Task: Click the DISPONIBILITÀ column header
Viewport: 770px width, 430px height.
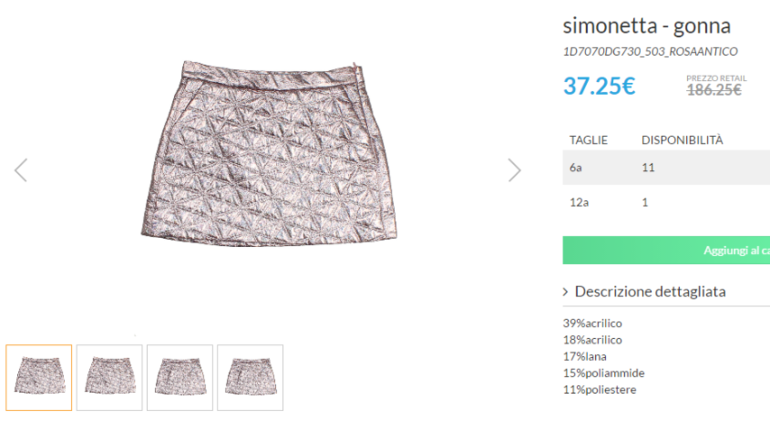Action: (682, 140)
